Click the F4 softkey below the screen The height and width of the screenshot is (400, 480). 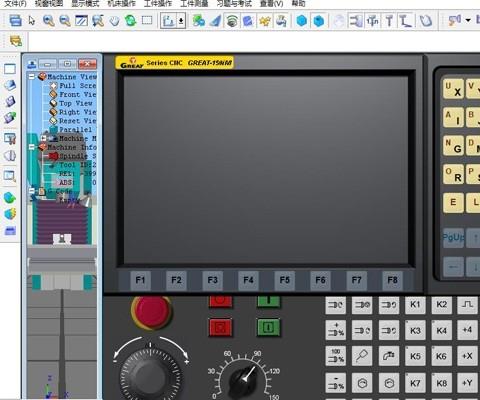pyautogui.click(x=248, y=280)
